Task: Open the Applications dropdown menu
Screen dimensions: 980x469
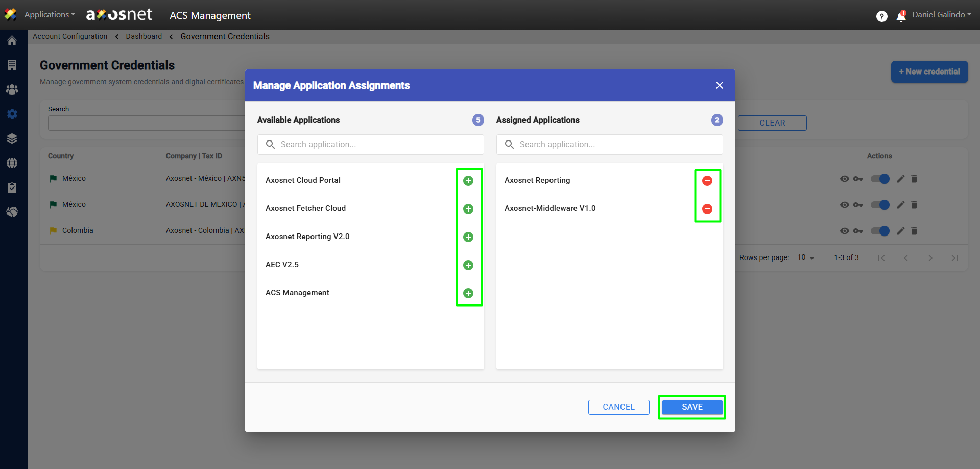Action: [x=49, y=15]
